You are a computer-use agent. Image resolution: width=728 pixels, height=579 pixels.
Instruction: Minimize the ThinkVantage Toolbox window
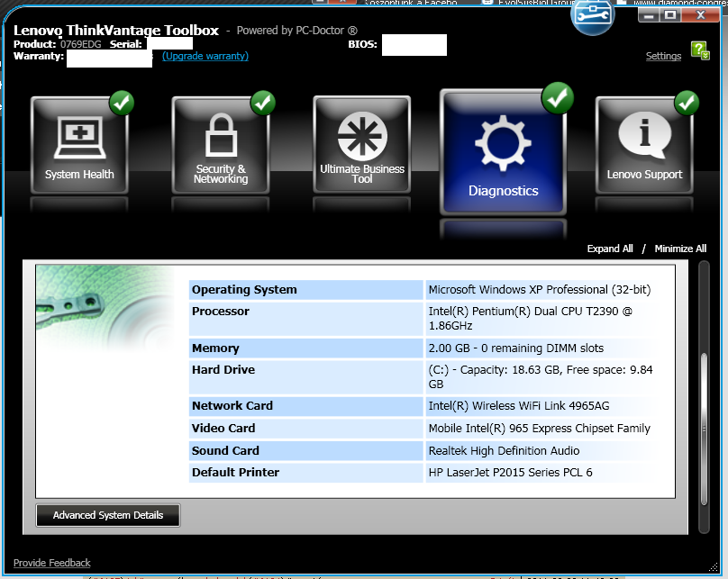point(649,15)
